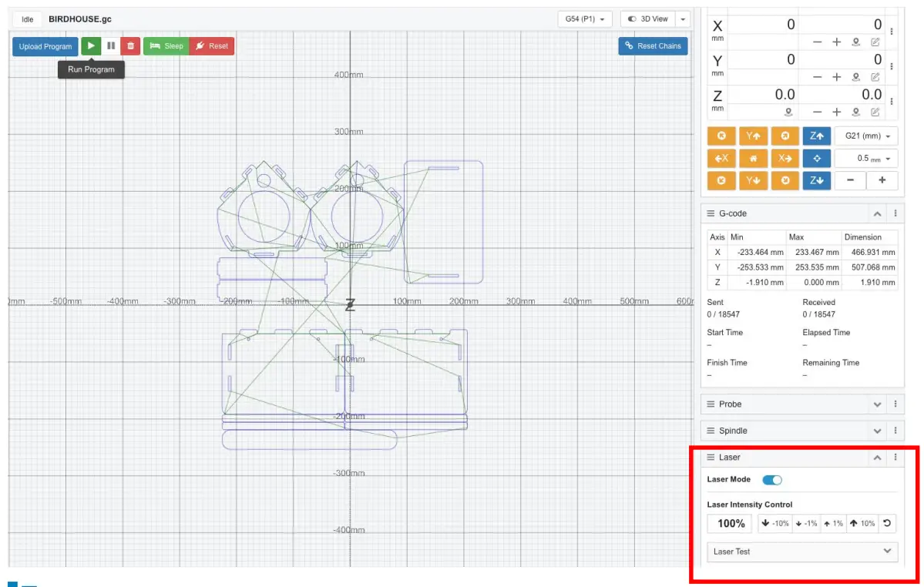Raise Z axis using Z↑ jog icon
Image resolution: width=924 pixels, height=587 pixels.
click(816, 136)
